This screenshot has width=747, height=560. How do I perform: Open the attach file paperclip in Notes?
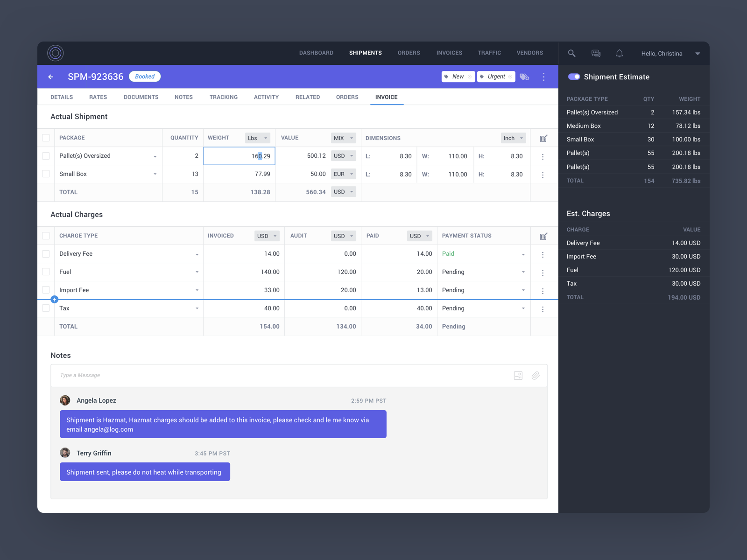click(x=536, y=376)
